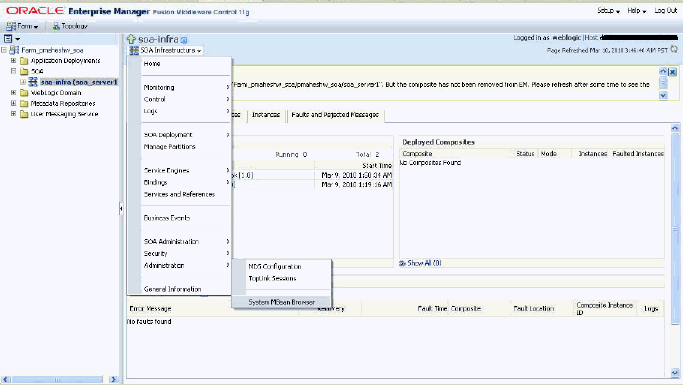Expand the Application Deployments folder
This screenshot has width=683, height=385.
tap(14, 61)
